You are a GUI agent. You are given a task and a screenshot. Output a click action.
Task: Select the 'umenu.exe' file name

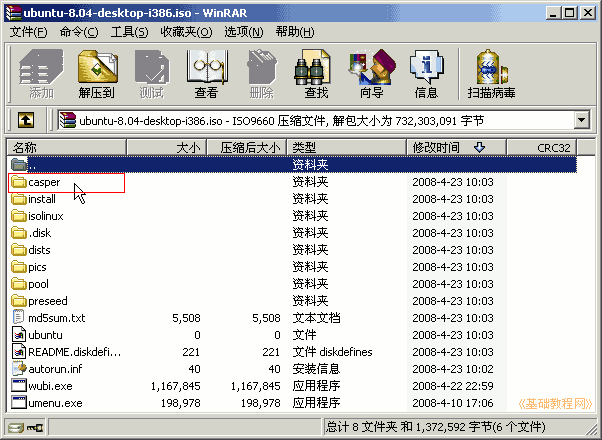[55, 403]
